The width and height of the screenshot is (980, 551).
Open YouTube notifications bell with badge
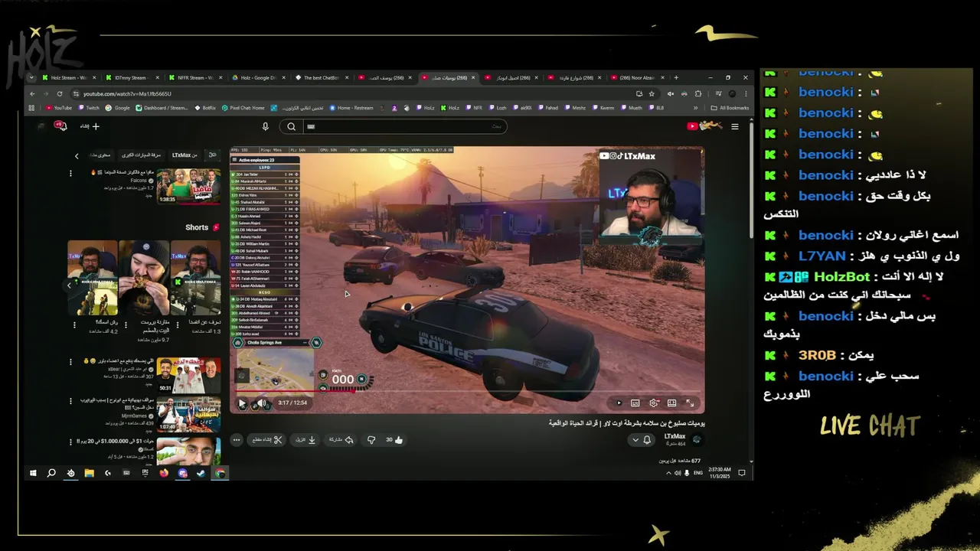click(60, 126)
